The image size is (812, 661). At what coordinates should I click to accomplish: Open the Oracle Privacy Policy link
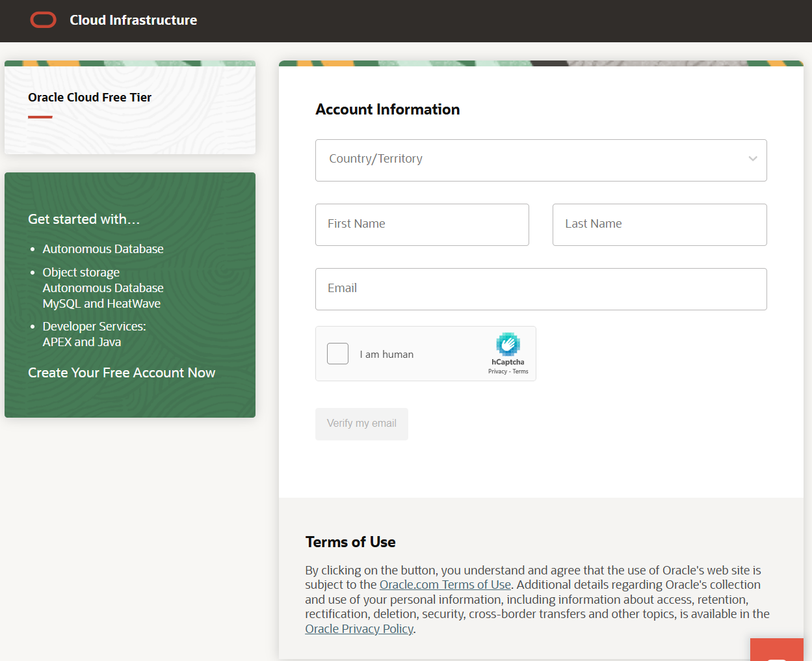[359, 628]
